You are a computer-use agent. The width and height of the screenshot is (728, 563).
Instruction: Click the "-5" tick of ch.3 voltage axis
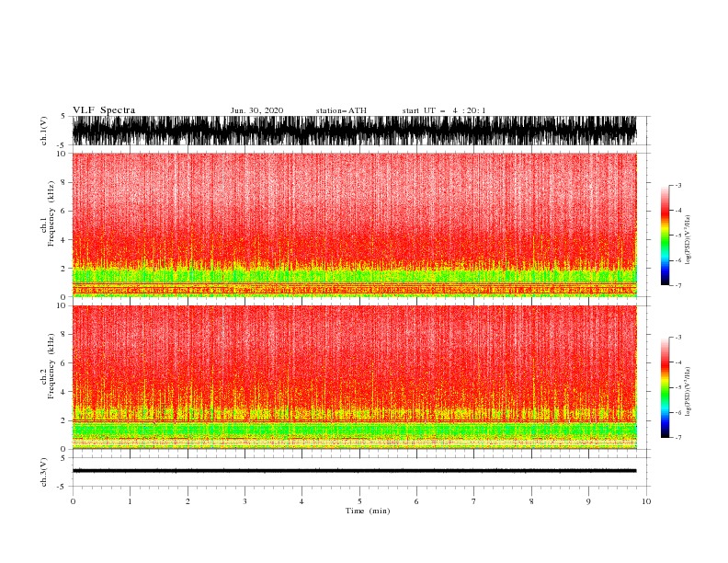63,487
